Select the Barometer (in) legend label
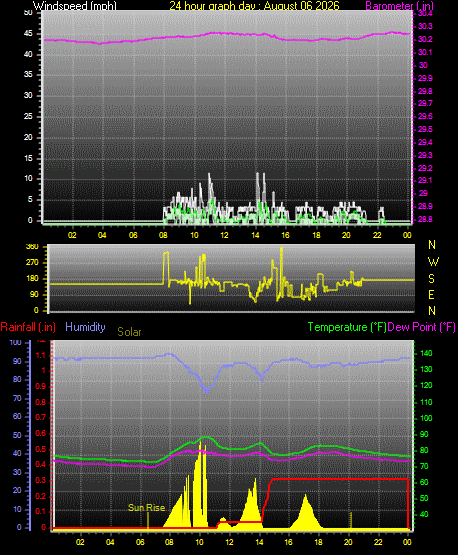Image resolution: width=458 pixels, height=555 pixels. [x=399, y=6]
